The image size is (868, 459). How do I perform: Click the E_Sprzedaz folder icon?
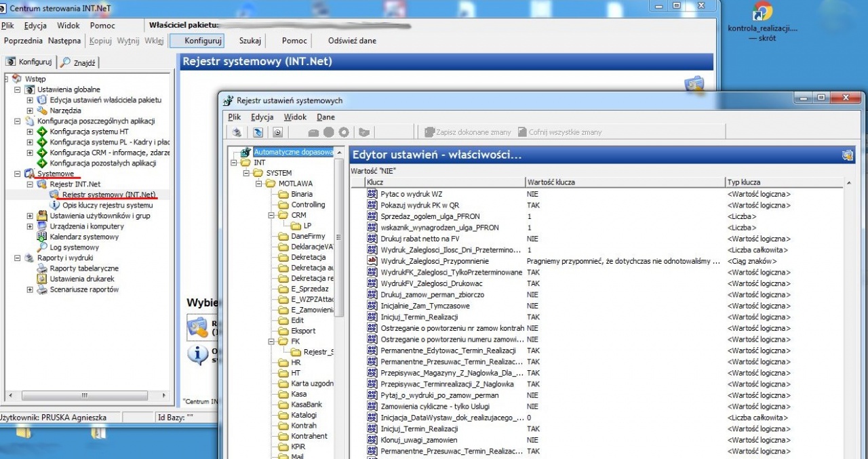[283, 289]
